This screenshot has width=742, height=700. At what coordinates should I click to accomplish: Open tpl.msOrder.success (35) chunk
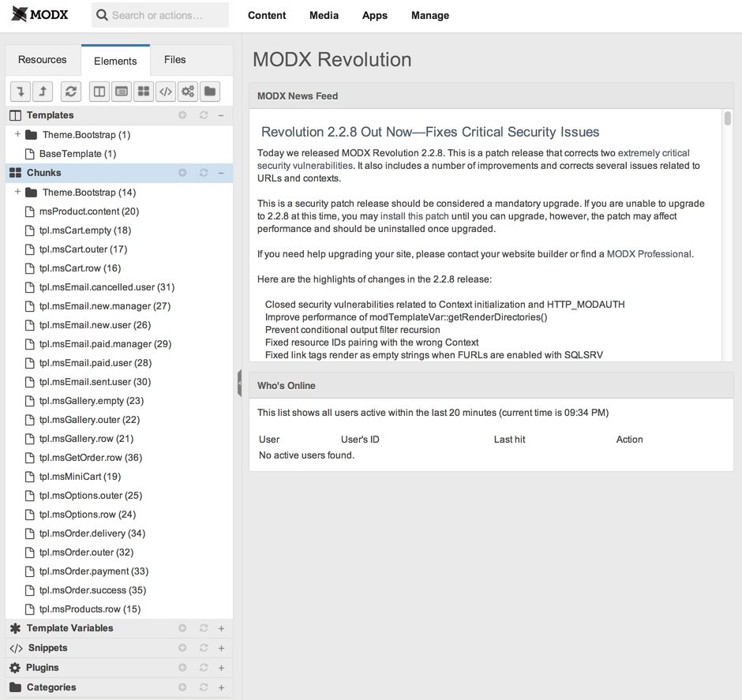(x=93, y=590)
